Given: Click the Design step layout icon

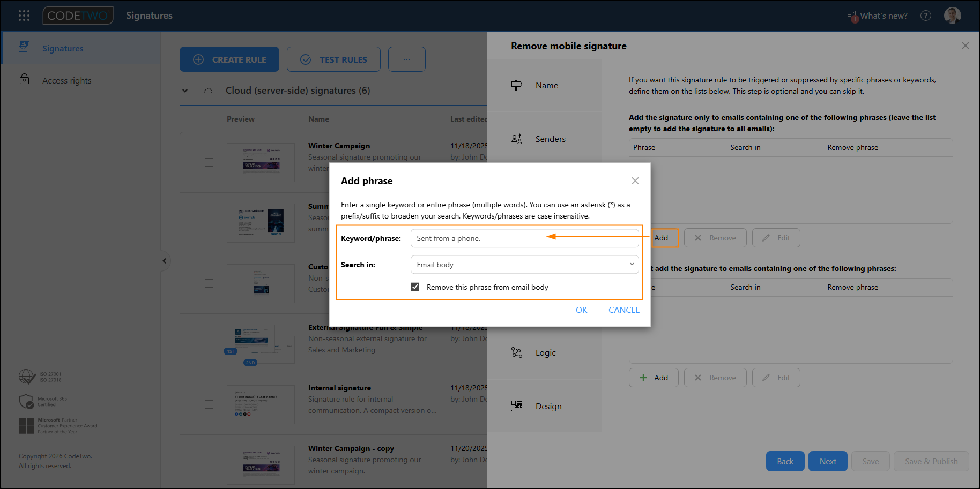Looking at the screenshot, I should (x=516, y=406).
